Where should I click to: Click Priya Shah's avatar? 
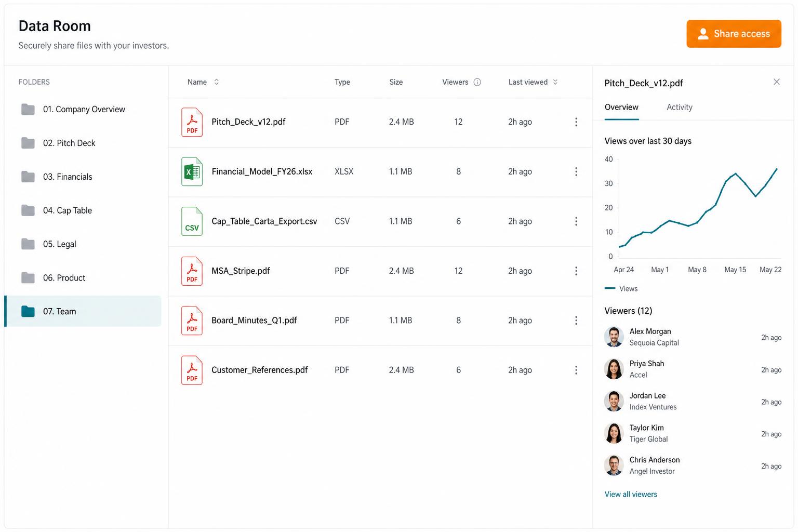(614, 369)
